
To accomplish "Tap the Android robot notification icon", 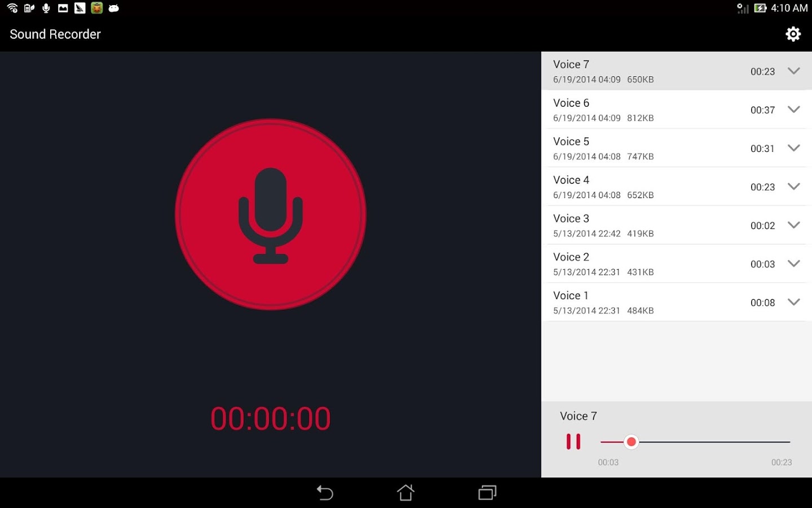I will pyautogui.click(x=113, y=8).
